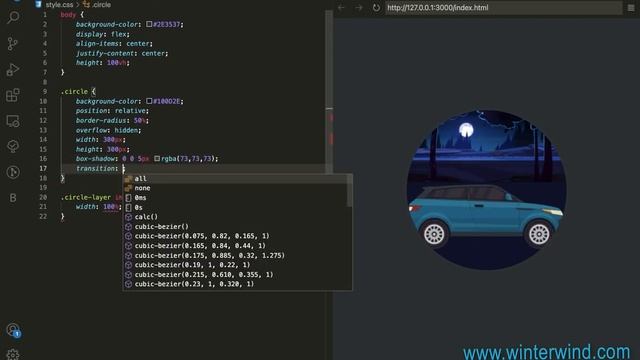
Task: Choose cubic-bezier(0.215, 0.610, 0.355, 1) suggestion
Action: click(x=236, y=275)
